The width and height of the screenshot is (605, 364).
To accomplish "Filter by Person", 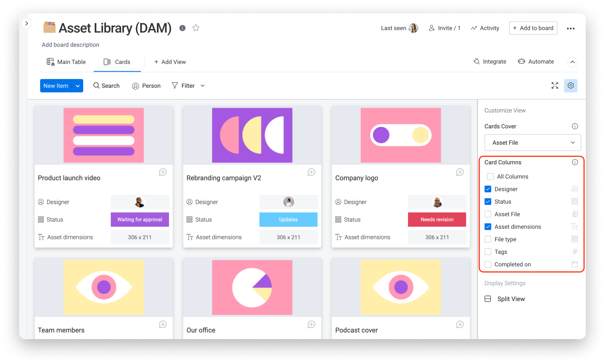I will coord(146,86).
